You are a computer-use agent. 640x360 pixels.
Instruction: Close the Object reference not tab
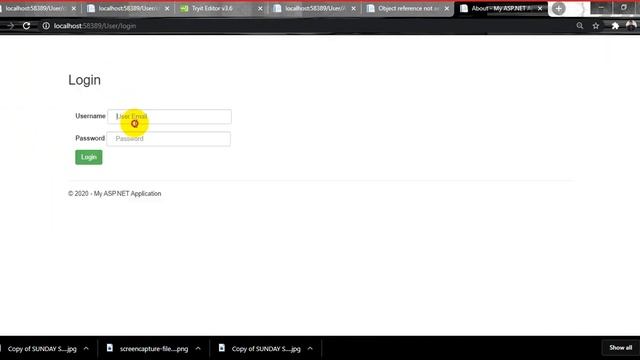point(447,9)
